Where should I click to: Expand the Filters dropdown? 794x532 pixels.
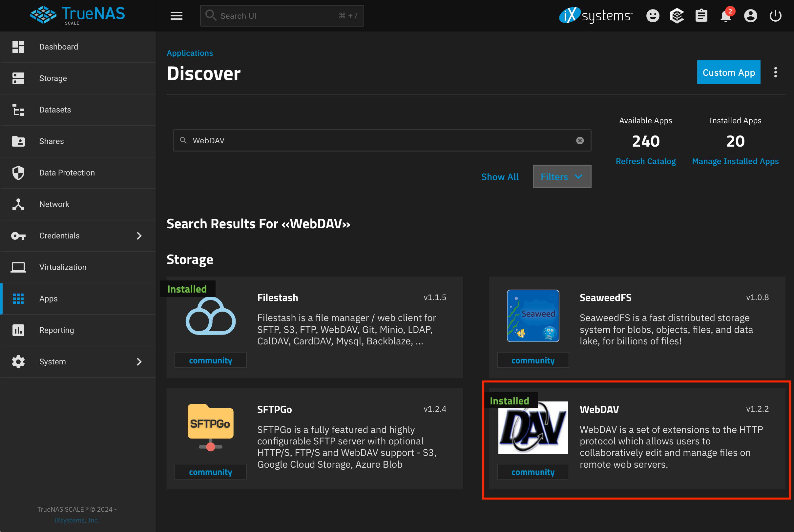point(562,176)
